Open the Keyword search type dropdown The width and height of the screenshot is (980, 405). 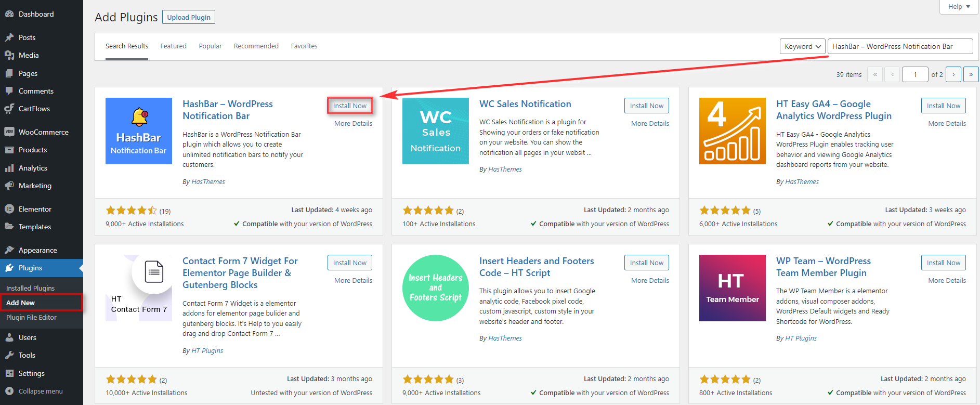[x=802, y=46]
